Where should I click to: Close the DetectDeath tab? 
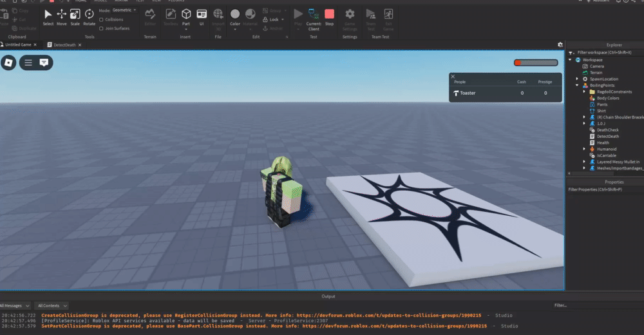(x=80, y=45)
